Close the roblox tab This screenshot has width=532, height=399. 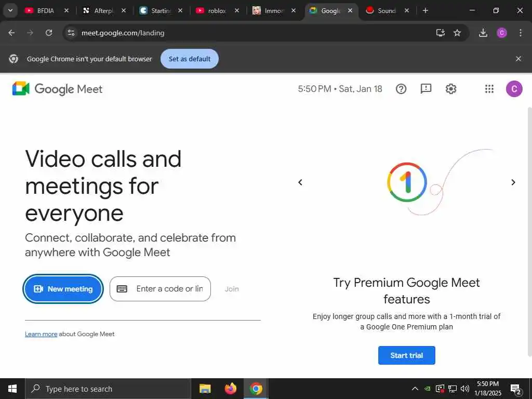click(x=237, y=10)
